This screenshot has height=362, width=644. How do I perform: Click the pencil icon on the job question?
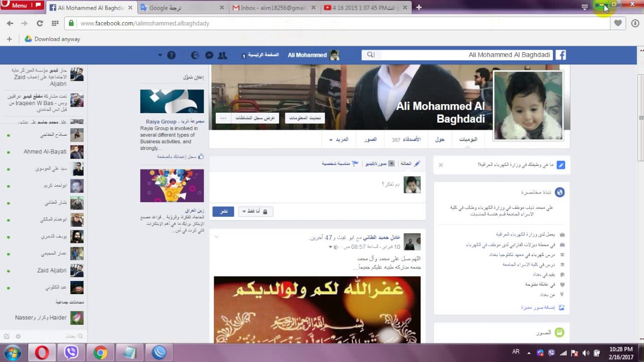[x=560, y=165]
